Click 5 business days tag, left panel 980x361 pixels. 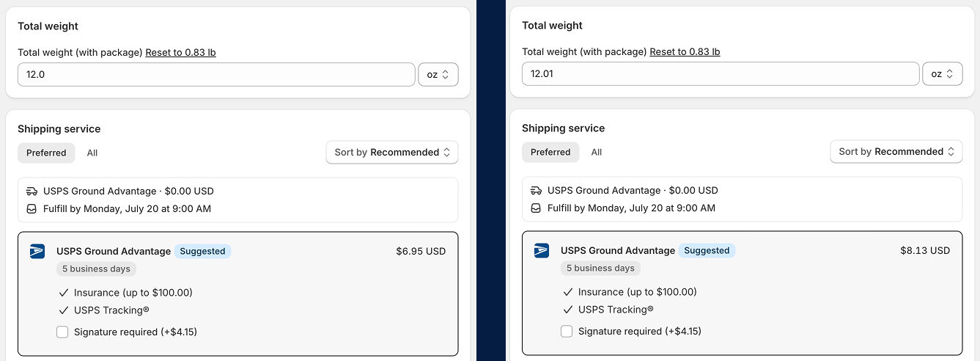96,269
